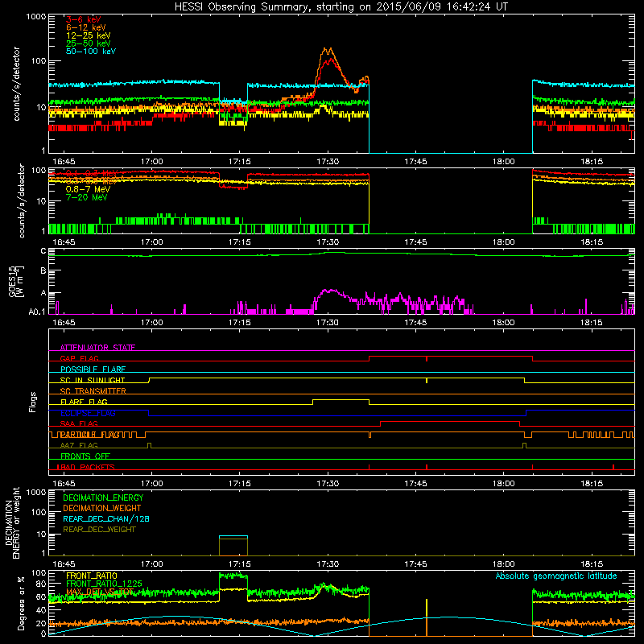Click the DECIMATION_ENERGY legend label
Screen dimensions: 644x644
(x=103, y=497)
